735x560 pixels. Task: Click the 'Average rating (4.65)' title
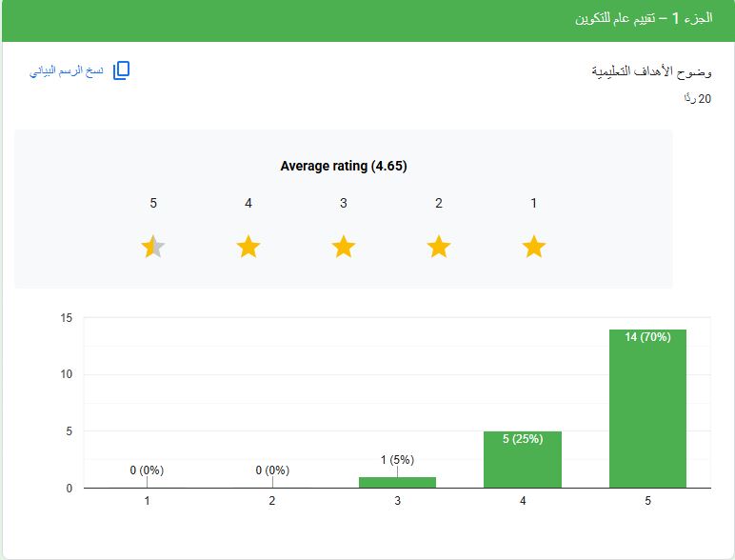(344, 166)
